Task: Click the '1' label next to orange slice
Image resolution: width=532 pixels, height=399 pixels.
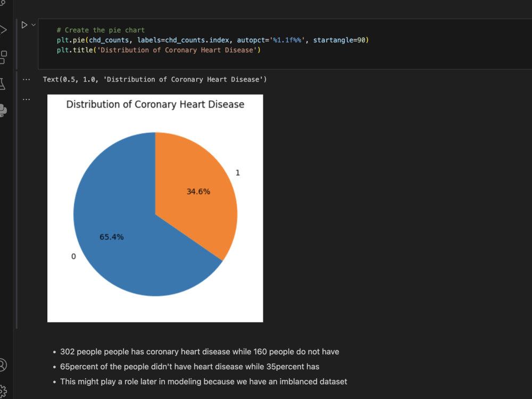Action: pyautogui.click(x=237, y=173)
